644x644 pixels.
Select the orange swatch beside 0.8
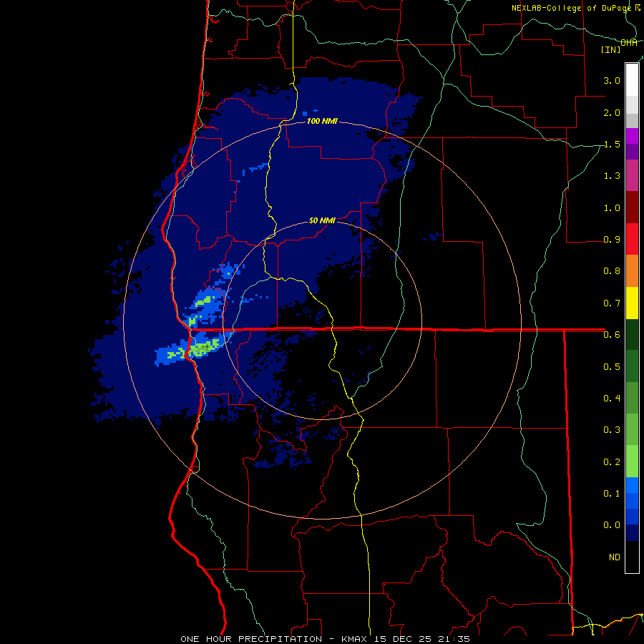(x=632, y=271)
